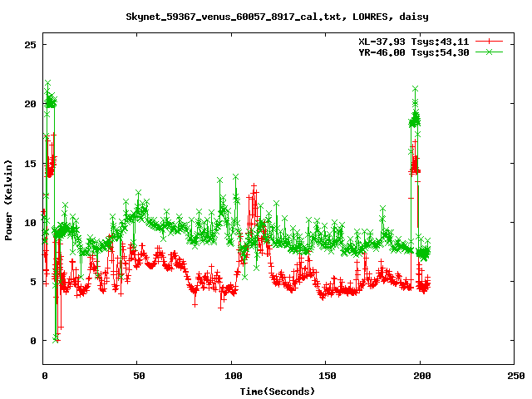Click legend entry XL-37.93 Tsys:43.11
532x399 pixels.
click(414, 42)
